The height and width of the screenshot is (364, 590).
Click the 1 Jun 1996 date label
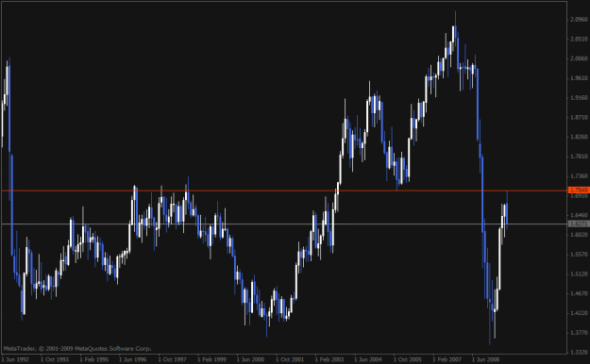133,359
